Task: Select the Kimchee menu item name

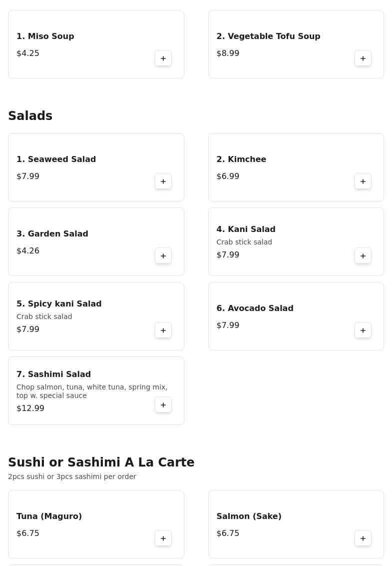Action: click(x=241, y=159)
